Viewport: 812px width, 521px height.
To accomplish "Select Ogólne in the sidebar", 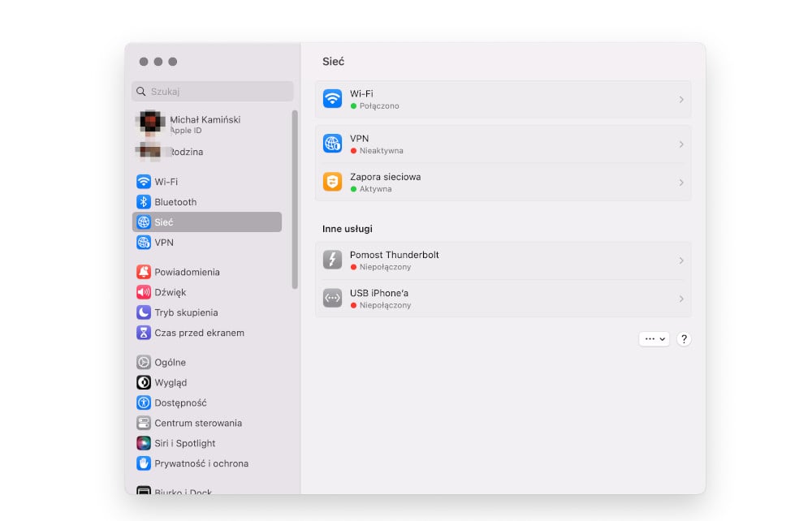I will pos(171,363).
